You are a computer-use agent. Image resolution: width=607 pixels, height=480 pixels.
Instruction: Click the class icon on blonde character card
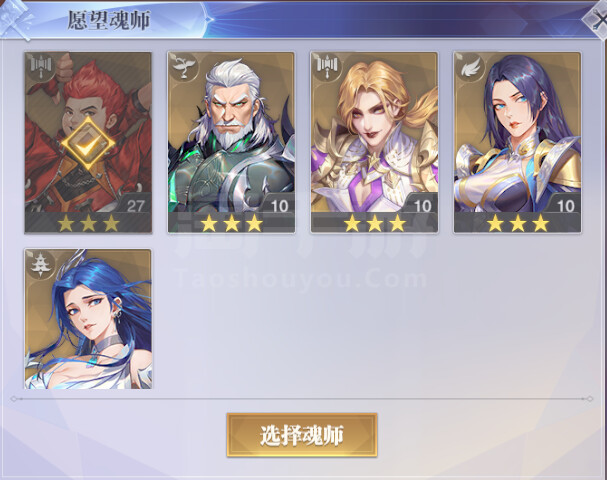click(x=327, y=67)
